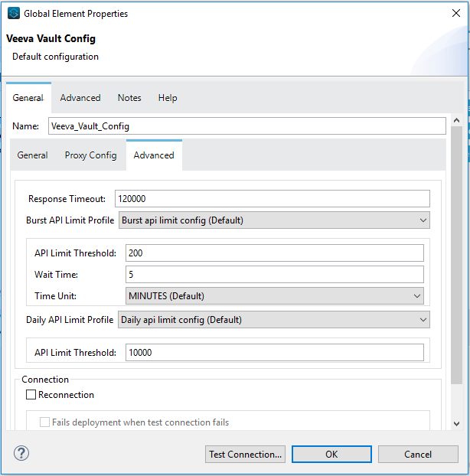
Task: Switch to the top-level General tab
Action: 28,98
